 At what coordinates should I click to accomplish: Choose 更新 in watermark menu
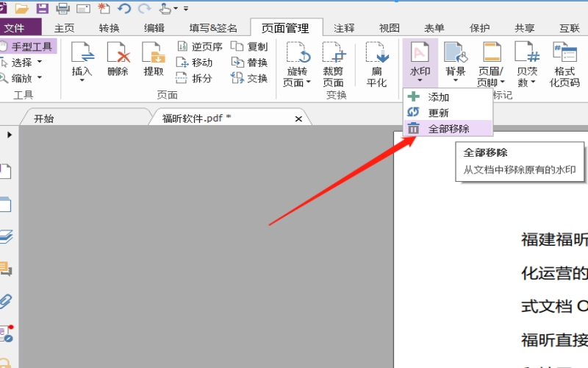click(x=448, y=113)
